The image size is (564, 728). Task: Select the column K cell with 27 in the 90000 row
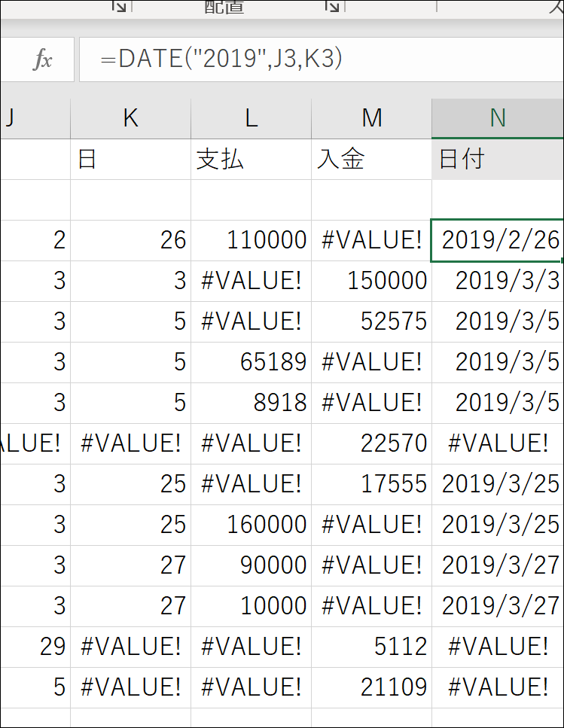point(130,565)
